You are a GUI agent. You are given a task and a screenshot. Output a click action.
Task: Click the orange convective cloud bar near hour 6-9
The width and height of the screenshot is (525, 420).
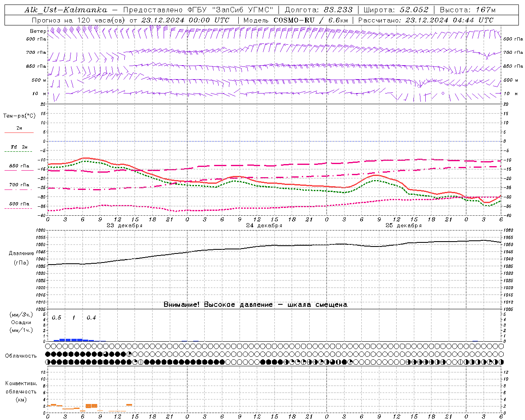(x=91, y=406)
